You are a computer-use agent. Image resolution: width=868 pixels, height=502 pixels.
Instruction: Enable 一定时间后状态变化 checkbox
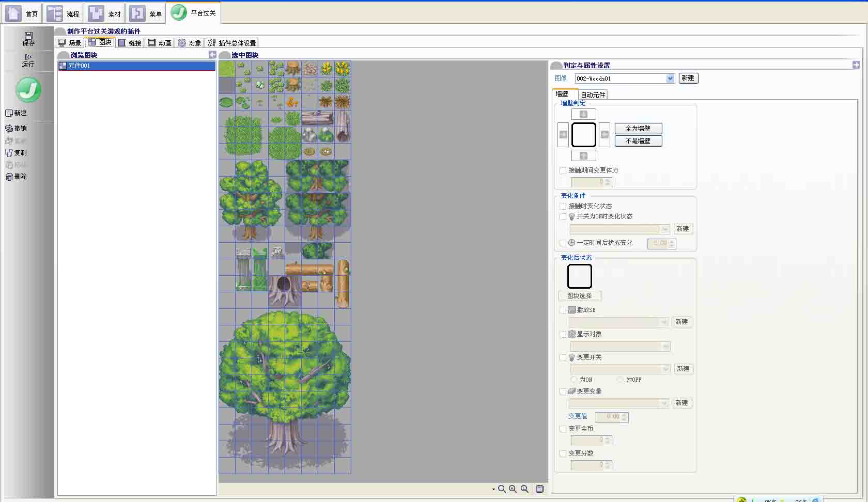pyautogui.click(x=563, y=243)
